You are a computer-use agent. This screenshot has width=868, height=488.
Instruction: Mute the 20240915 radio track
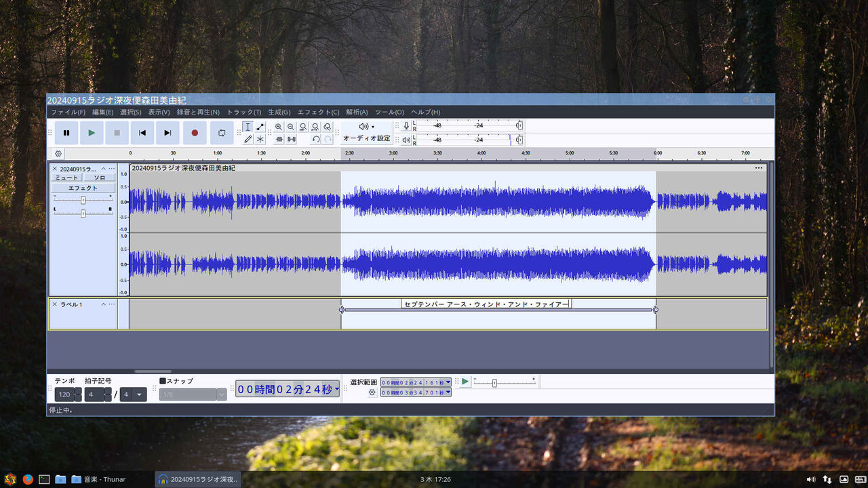point(66,177)
